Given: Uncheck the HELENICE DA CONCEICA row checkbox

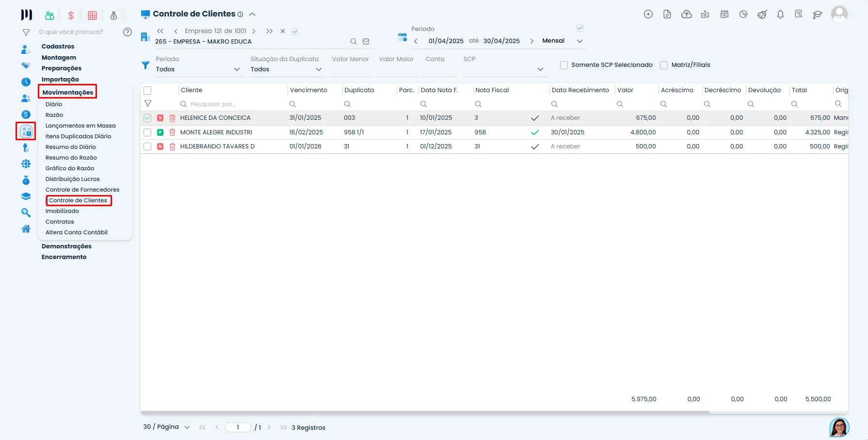Looking at the screenshot, I should (x=147, y=118).
